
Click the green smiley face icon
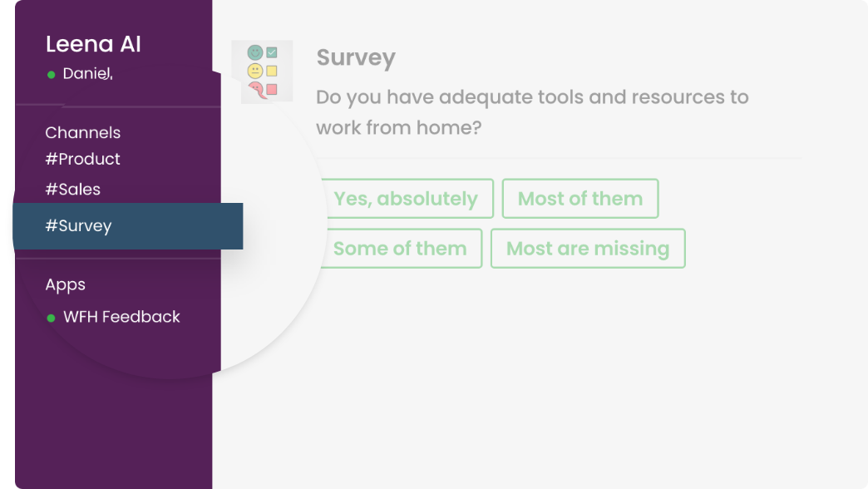pos(254,52)
